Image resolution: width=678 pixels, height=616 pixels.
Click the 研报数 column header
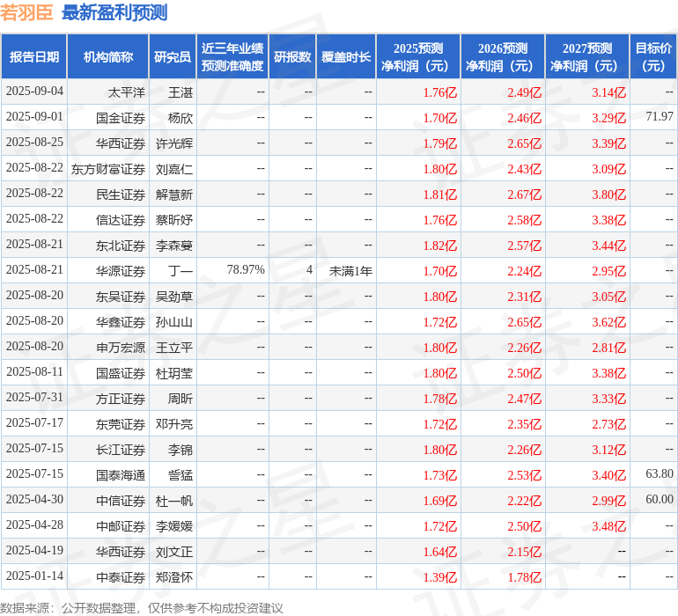(x=292, y=56)
